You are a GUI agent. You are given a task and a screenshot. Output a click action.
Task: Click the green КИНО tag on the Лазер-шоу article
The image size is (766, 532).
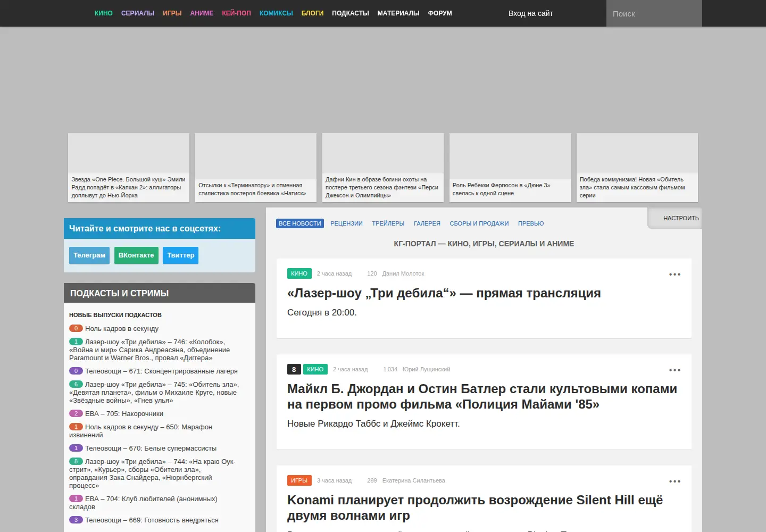[x=299, y=273]
